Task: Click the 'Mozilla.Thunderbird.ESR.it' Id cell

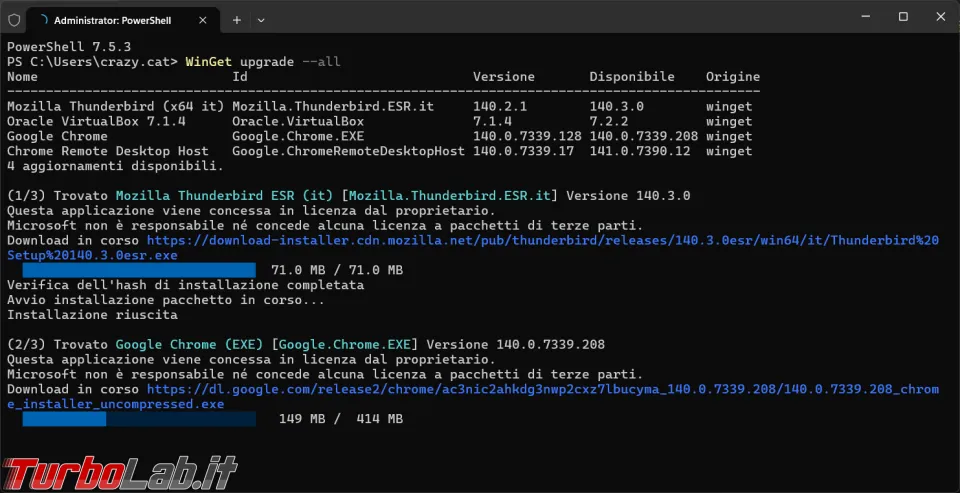Action: pos(333,107)
